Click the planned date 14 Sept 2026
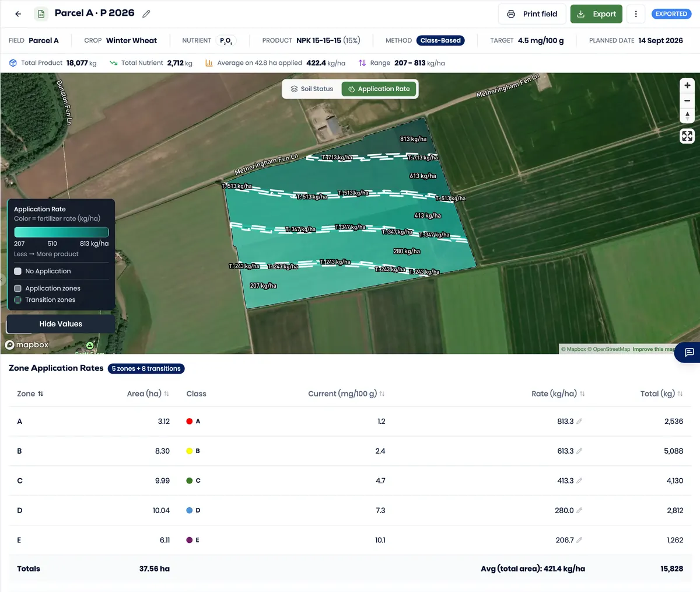This screenshot has height=592, width=700. click(x=660, y=40)
